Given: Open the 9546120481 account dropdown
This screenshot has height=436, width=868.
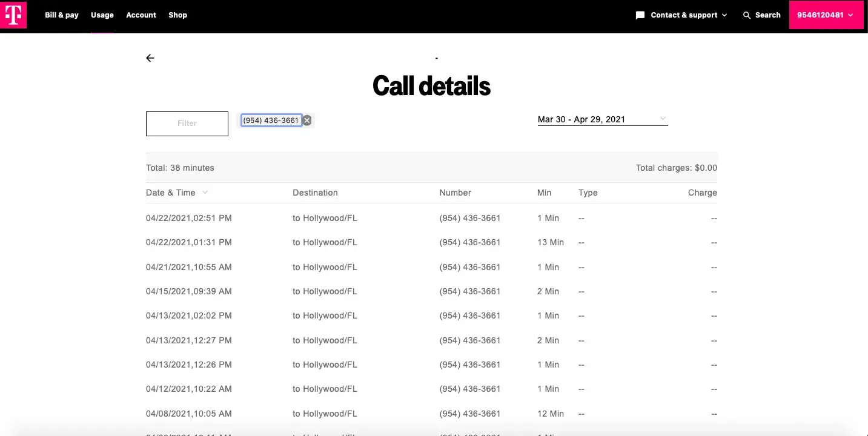Looking at the screenshot, I should (x=826, y=15).
